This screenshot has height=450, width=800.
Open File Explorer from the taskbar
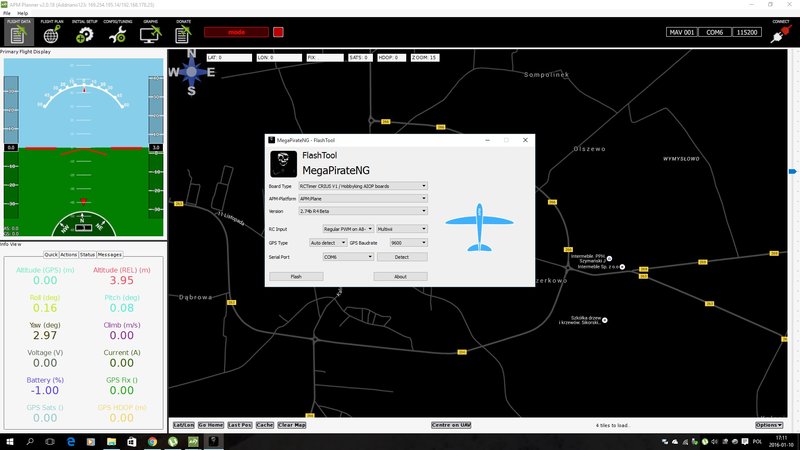[111, 442]
